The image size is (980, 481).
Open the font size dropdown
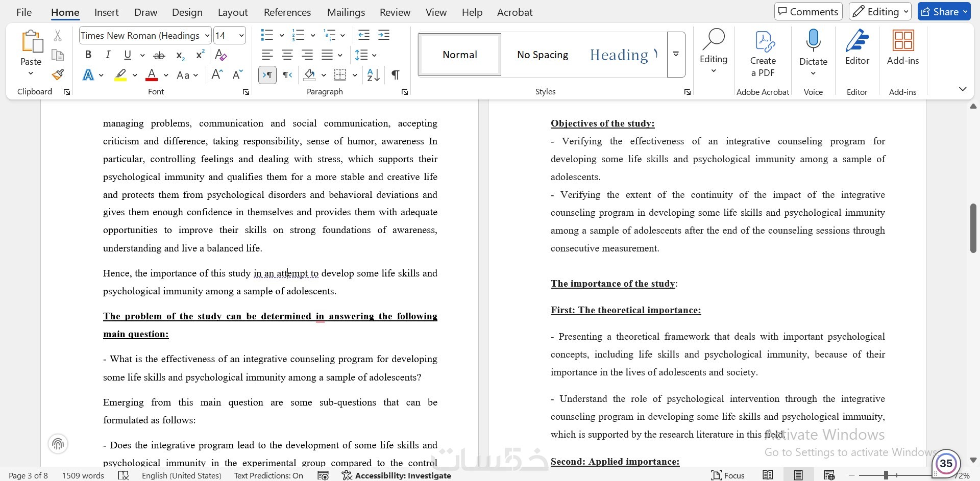pos(241,35)
